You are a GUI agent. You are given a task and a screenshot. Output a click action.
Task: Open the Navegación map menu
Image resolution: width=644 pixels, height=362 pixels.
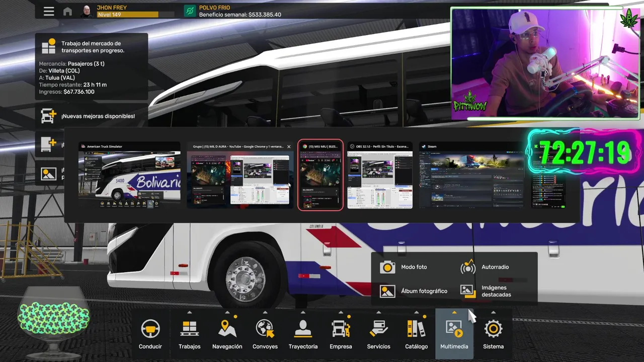[227, 334]
